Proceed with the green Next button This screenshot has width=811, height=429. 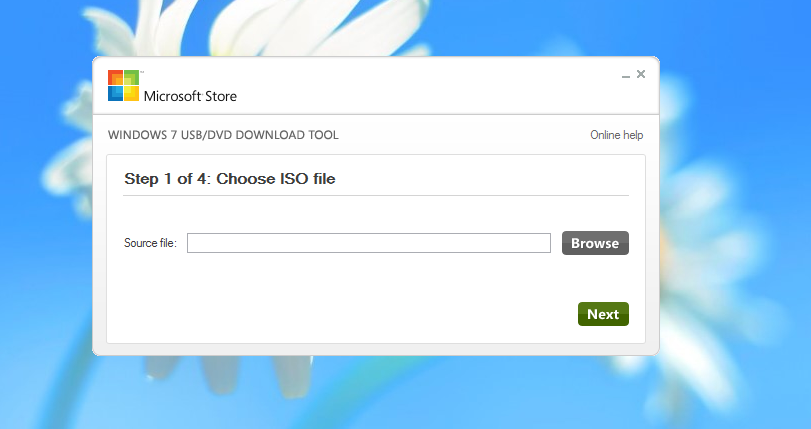click(603, 314)
